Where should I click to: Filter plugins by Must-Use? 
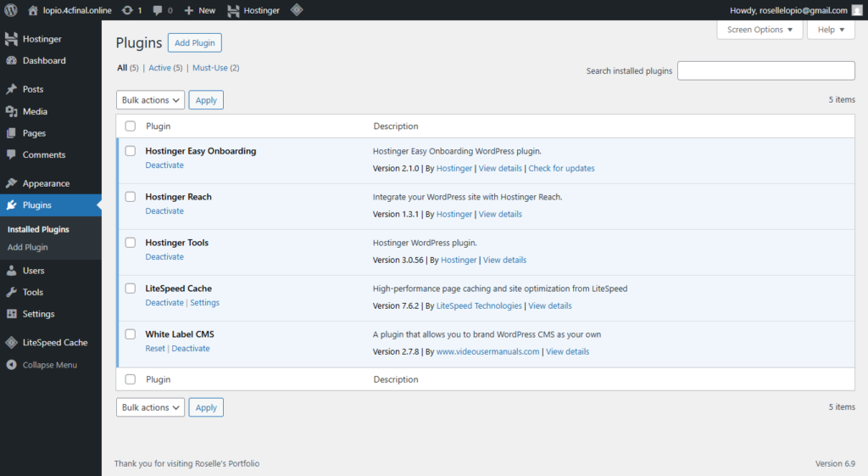(215, 68)
